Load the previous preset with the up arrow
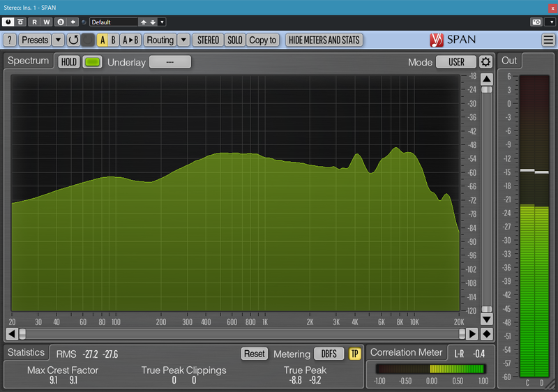 144,22
